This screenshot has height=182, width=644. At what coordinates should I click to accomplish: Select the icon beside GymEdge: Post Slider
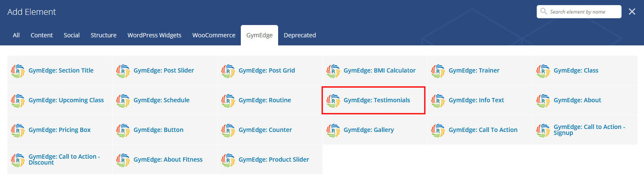click(123, 71)
